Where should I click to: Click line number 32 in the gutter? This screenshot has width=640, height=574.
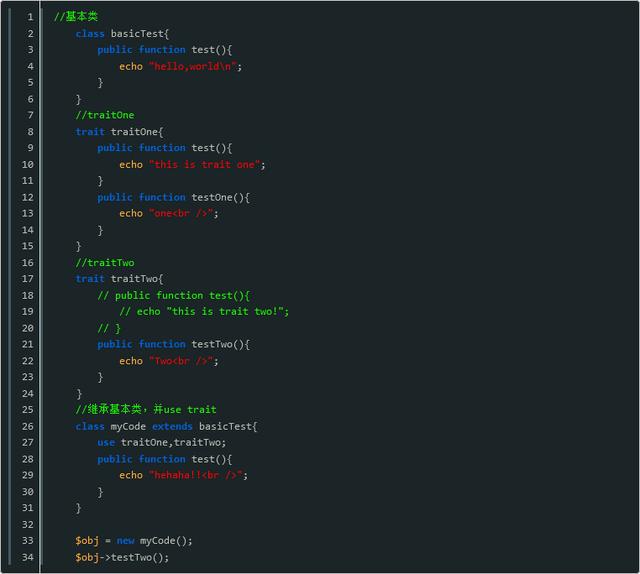pyautogui.click(x=28, y=524)
